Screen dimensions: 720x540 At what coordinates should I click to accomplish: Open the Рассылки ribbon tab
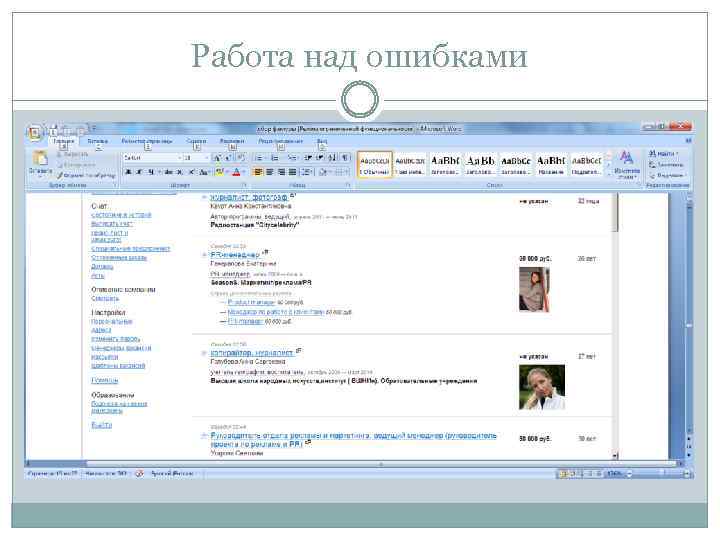231,141
